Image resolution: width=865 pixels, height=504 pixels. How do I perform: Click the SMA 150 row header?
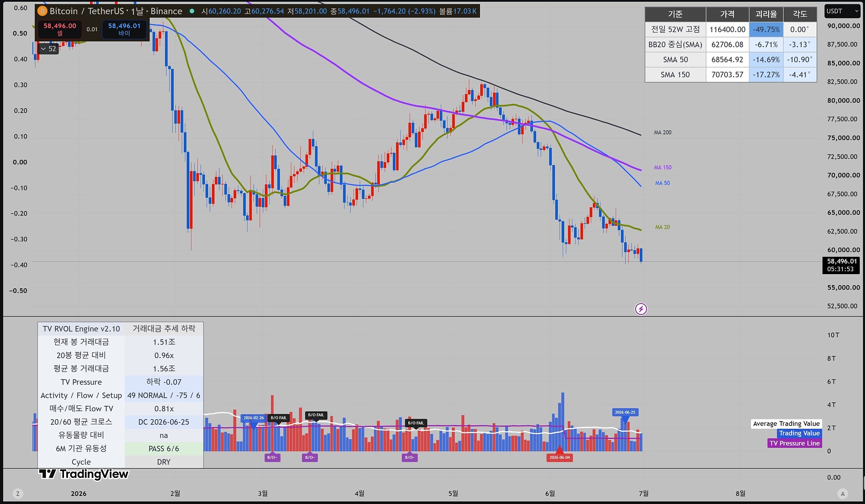coord(675,75)
